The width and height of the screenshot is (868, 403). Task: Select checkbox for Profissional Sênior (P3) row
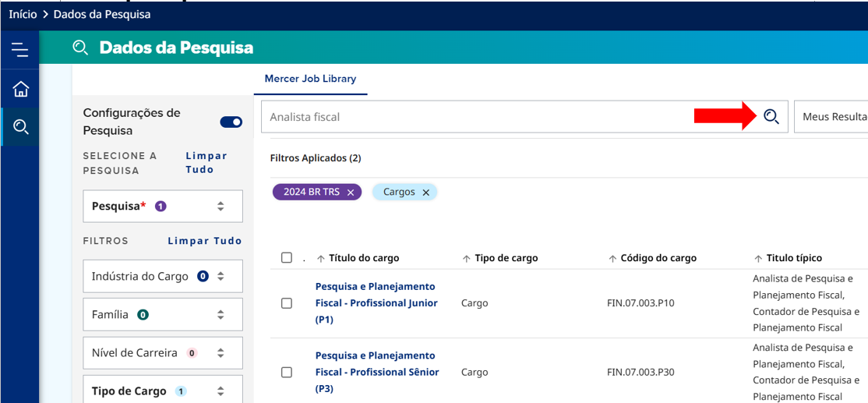(x=287, y=373)
